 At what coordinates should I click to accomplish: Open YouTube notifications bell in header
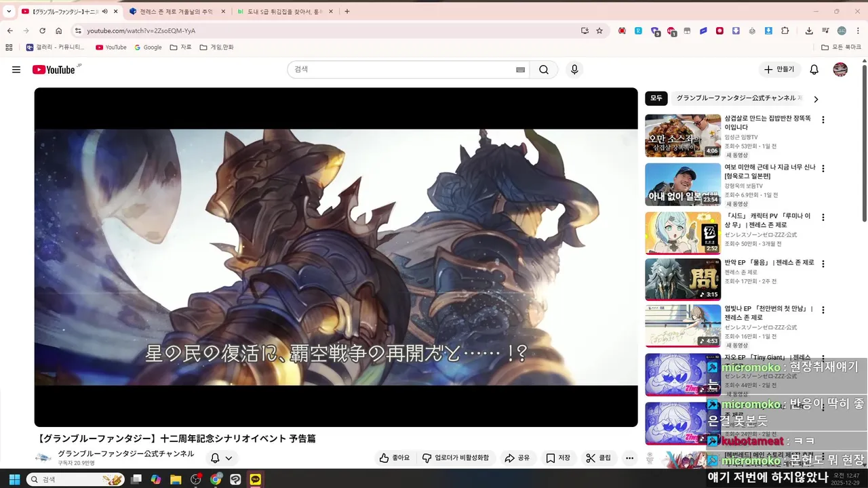point(814,70)
